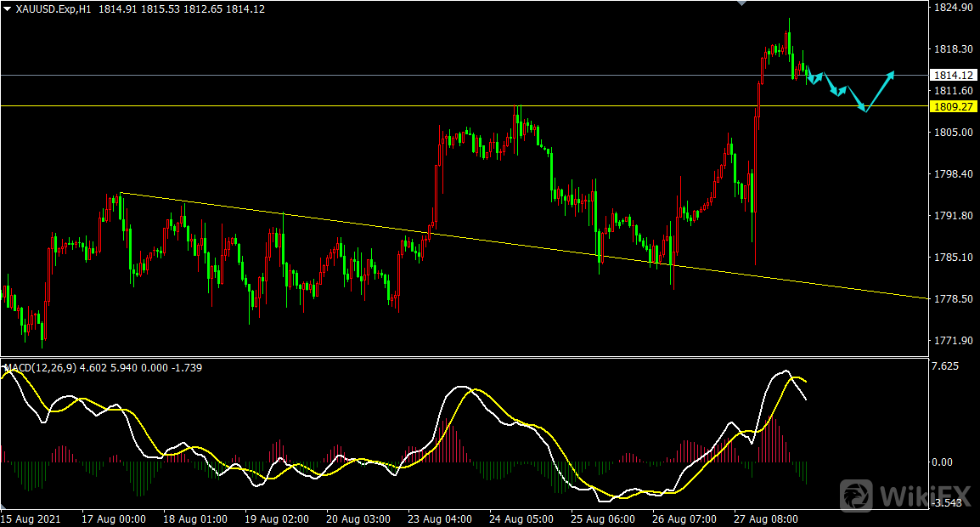Click the yellow 1809.27 price level label
Image resolution: width=980 pixels, height=527 pixels.
click(x=952, y=107)
